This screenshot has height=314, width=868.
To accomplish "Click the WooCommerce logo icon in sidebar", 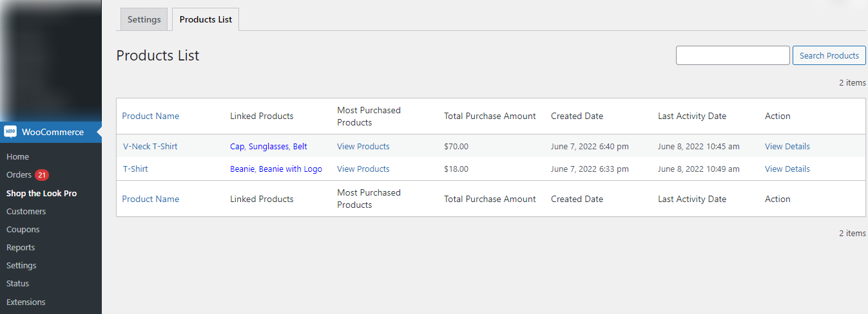I will pyautogui.click(x=10, y=132).
